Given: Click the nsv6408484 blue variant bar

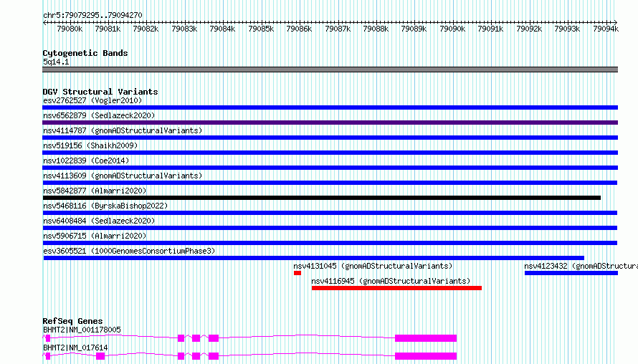Looking at the screenshot, I should click(330, 228).
